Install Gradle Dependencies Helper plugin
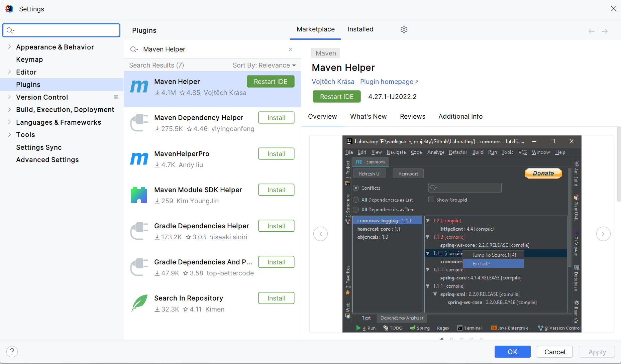This screenshot has width=621, height=364. pyautogui.click(x=276, y=226)
